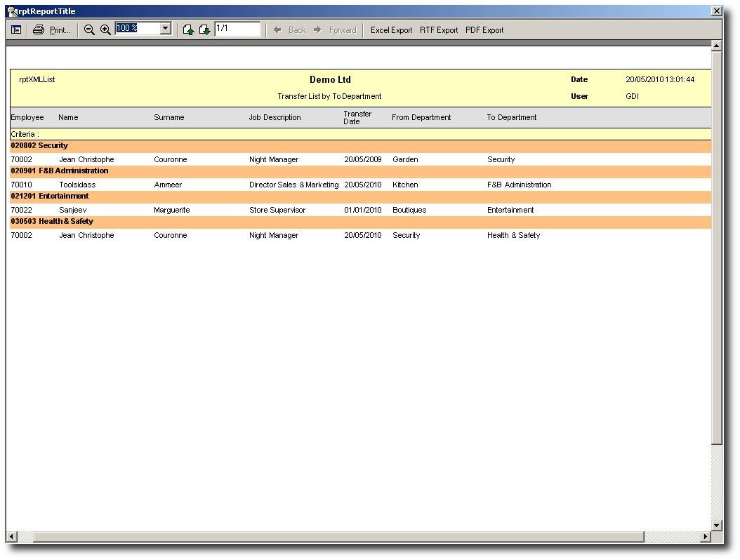Click the RTF Export button
The width and height of the screenshot is (740, 560).
(x=439, y=30)
